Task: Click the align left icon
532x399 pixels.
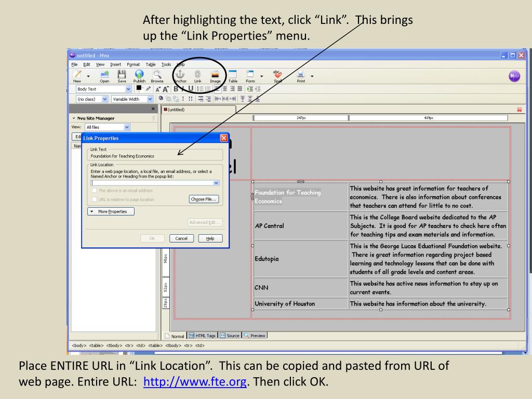Action: [217, 89]
